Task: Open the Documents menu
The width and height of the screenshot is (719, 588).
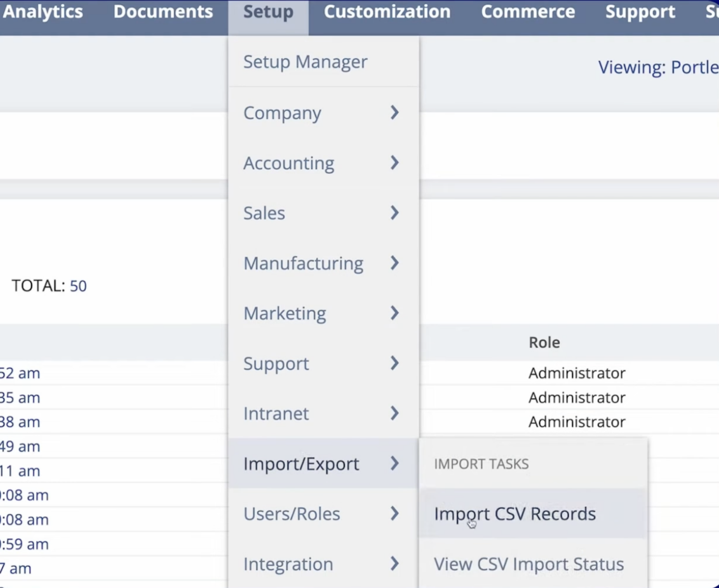Action: click(163, 12)
